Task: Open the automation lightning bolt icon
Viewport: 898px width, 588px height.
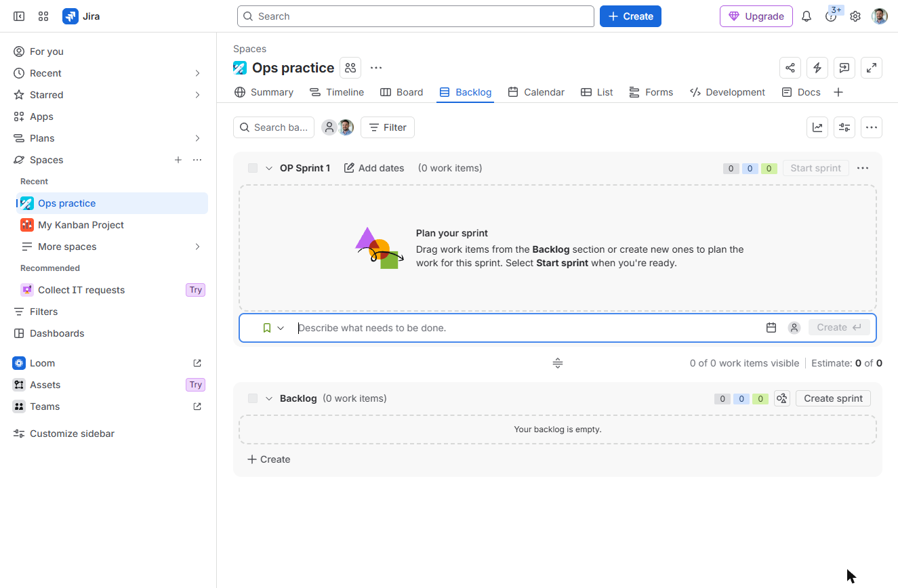Action: click(x=817, y=68)
